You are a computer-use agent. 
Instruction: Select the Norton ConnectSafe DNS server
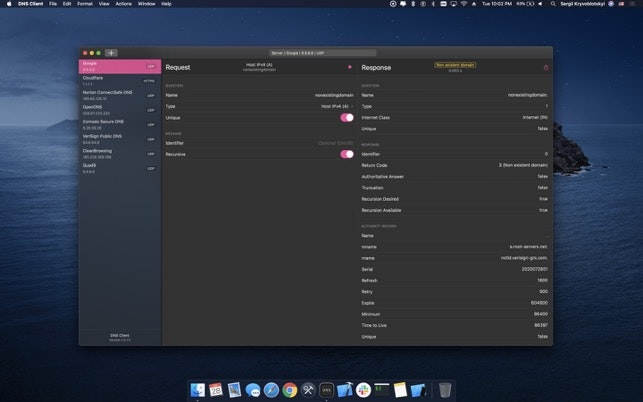(120, 96)
